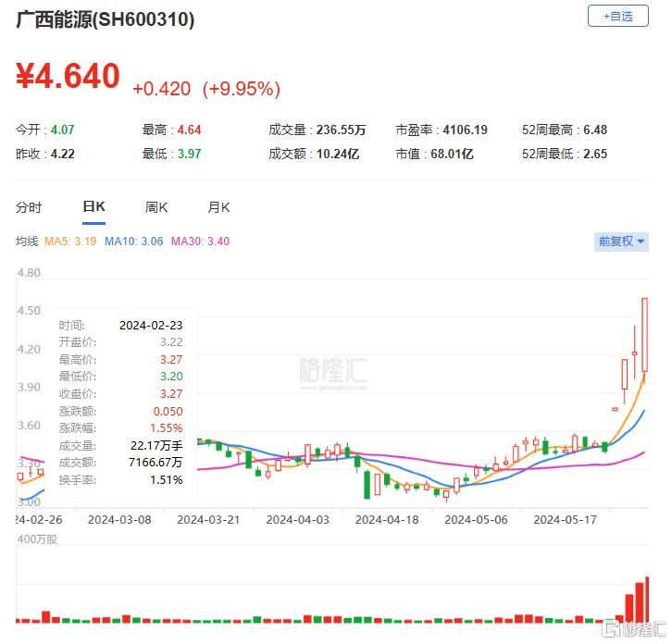
Task: Click the x-axis date 2024-05-06
Action: coord(476,520)
